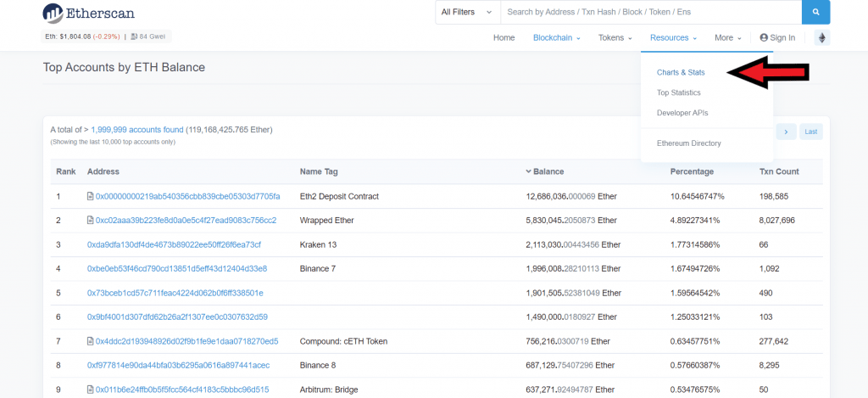
Task: Click the Etherscan logo icon
Action: pyautogui.click(x=53, y=13)
